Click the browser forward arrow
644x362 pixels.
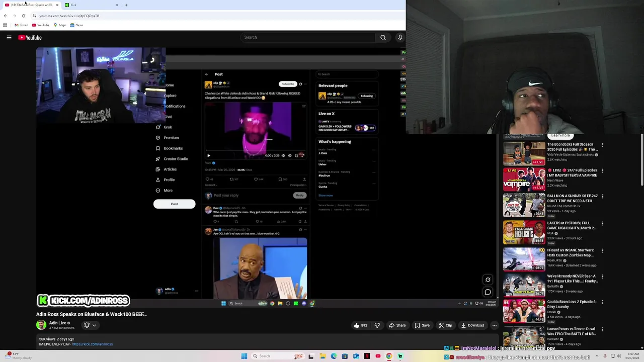pos(14,16)
